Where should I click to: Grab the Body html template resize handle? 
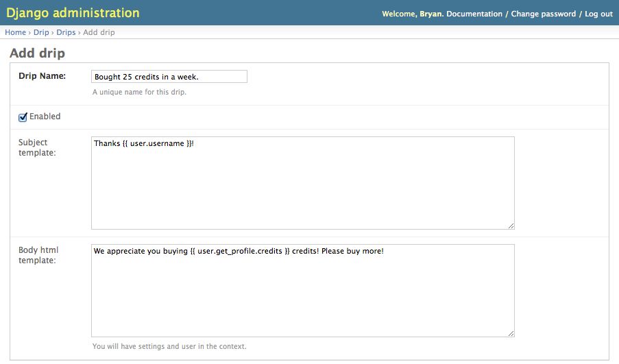pos(511,333)
